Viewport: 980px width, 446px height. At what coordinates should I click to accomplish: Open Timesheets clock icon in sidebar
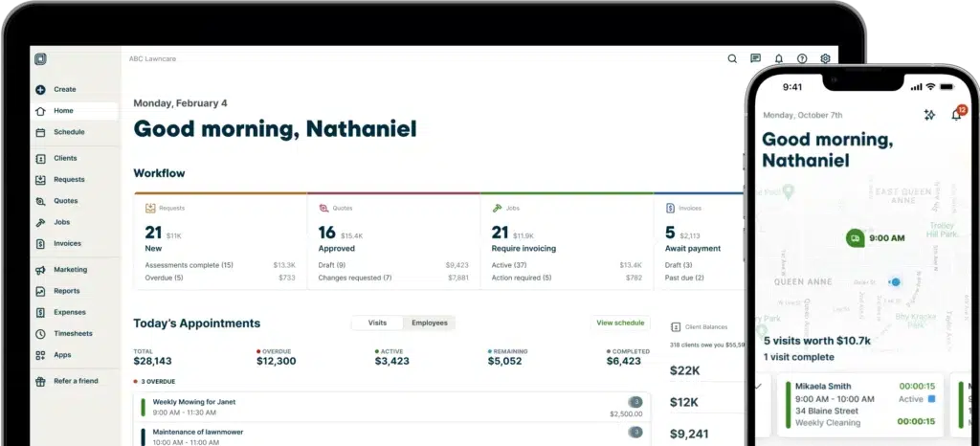[40, 333]
